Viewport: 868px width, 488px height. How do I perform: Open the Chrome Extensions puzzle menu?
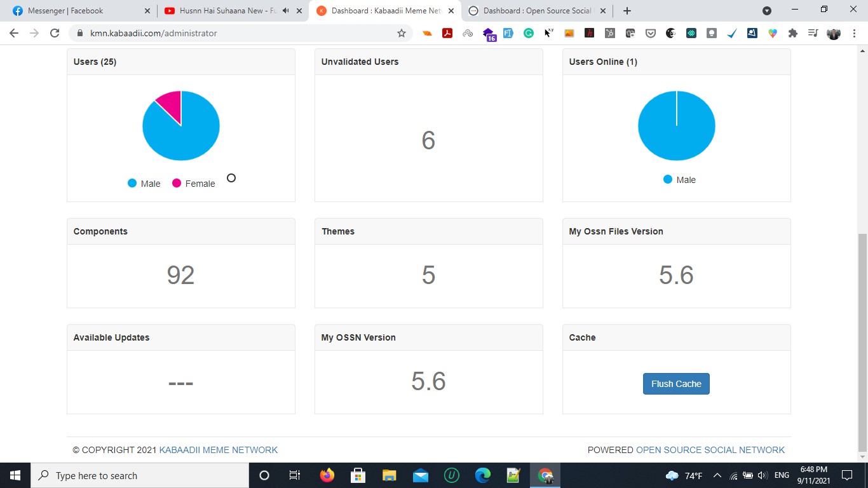coord(792,33)
